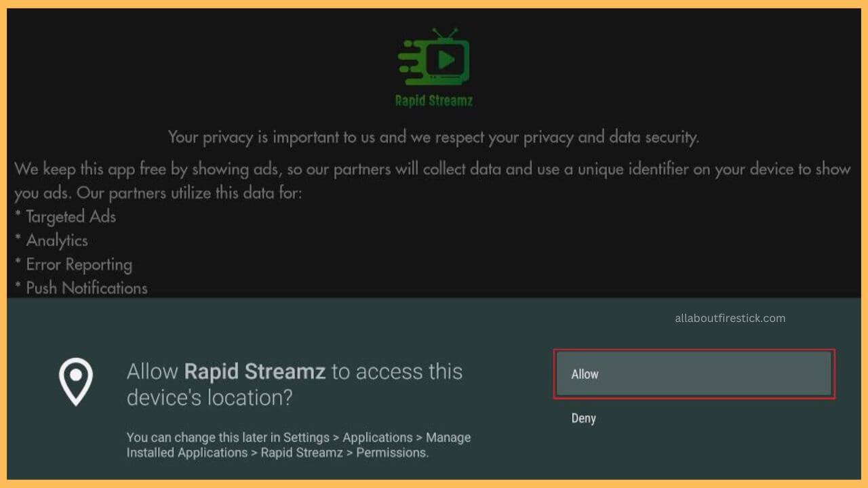Click the white dot inside the location pin
This screenshot has width=868, height=488.
coord(75,374)
